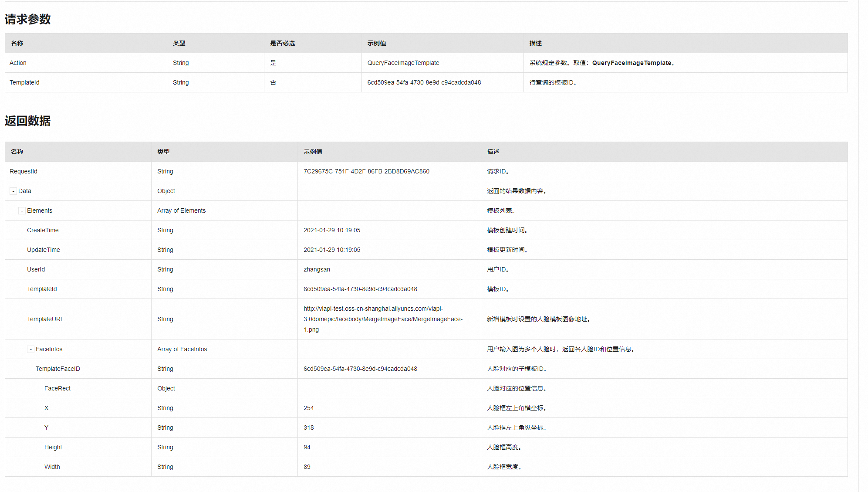This screenshot has height=492, width=868.
Task: Click the request TemplateId example value
Action: (424, 82)
